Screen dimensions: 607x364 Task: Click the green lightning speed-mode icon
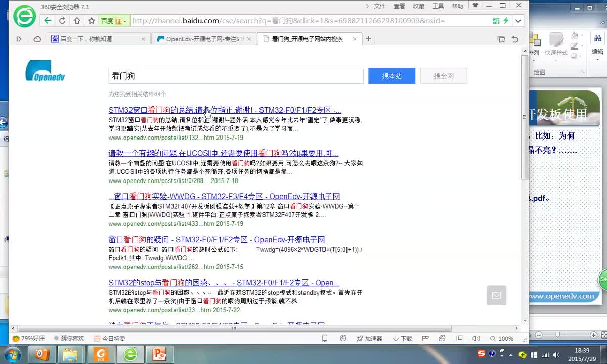tap(506, 21)
